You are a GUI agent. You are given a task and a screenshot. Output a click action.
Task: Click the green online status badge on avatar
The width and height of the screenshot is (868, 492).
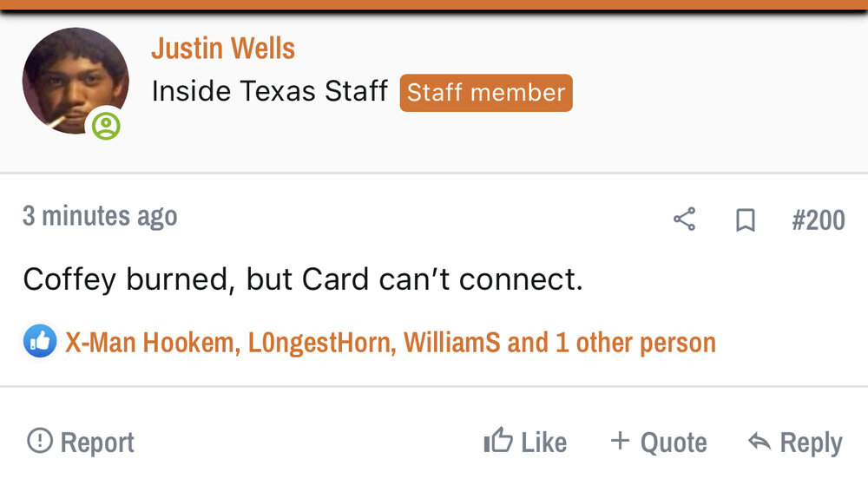(x=106, y=127)
